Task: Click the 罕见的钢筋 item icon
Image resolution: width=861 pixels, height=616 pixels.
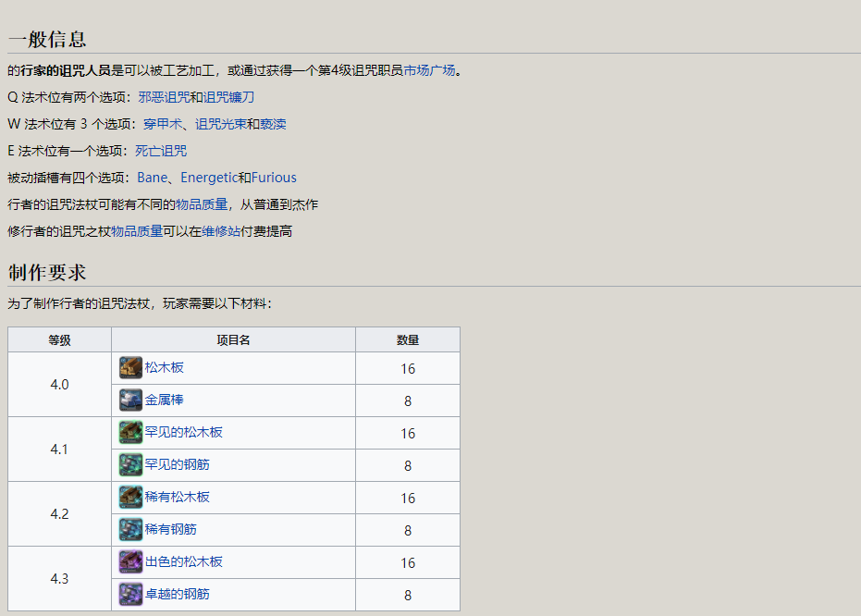Action: 130,465
